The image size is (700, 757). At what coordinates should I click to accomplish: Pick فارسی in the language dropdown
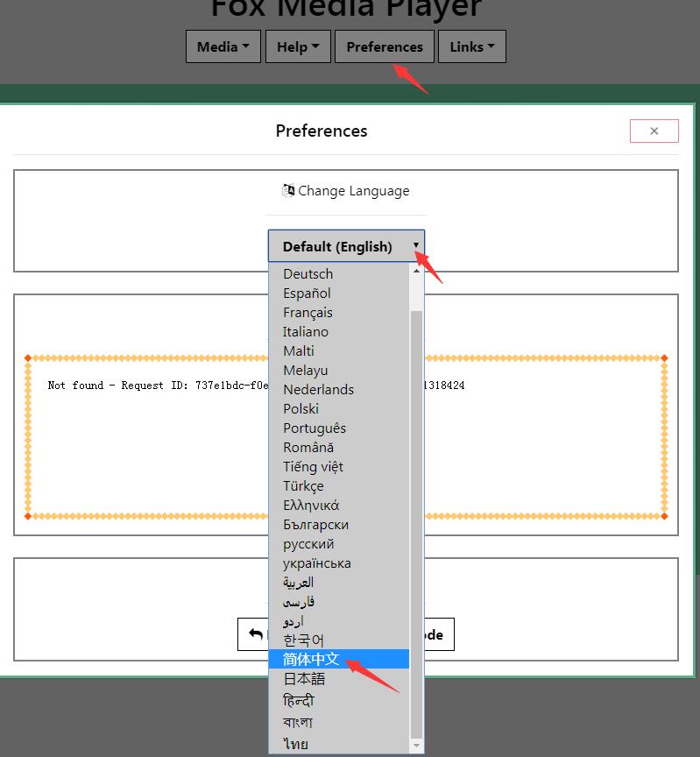[x=338, y=602]
